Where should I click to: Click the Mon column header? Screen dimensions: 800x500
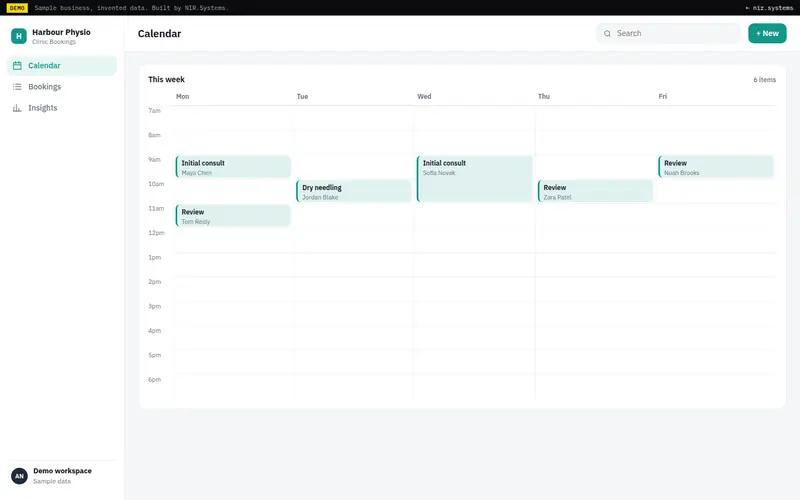point(183,96)
